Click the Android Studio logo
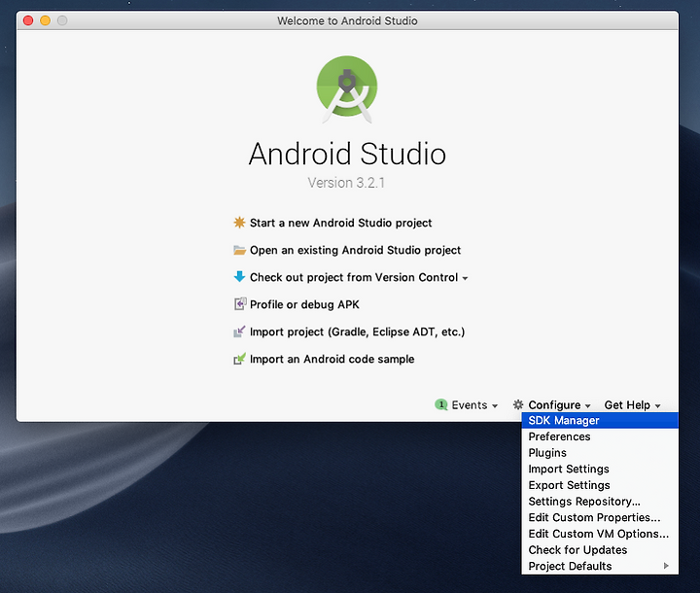700x593 pixels. click(347, 88)
